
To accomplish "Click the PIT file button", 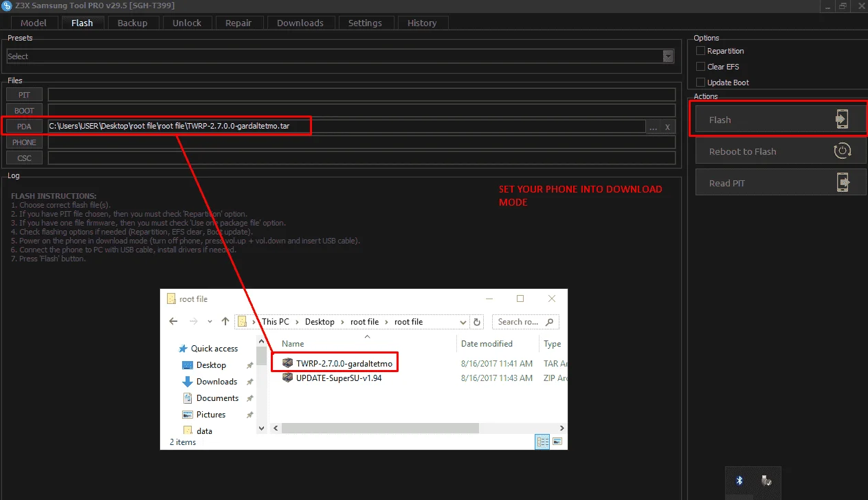I will tap(24, 95).
